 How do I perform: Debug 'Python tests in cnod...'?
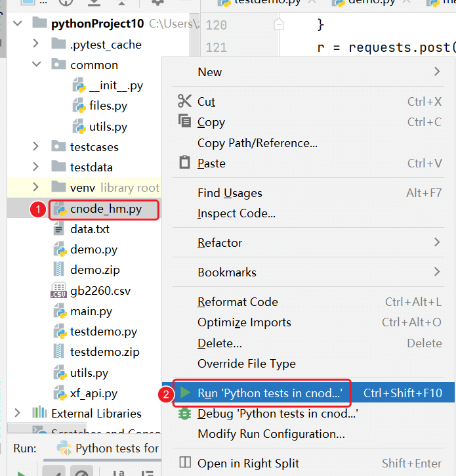pos(308,414)
